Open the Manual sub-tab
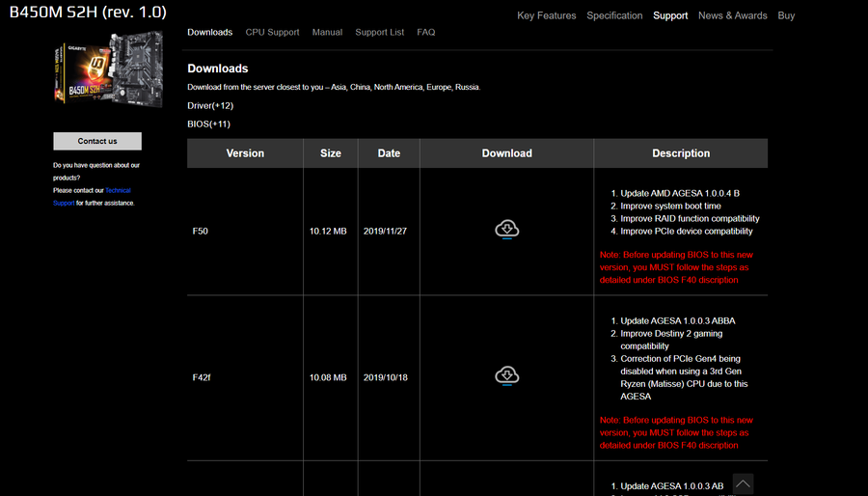 click(327, 32)
